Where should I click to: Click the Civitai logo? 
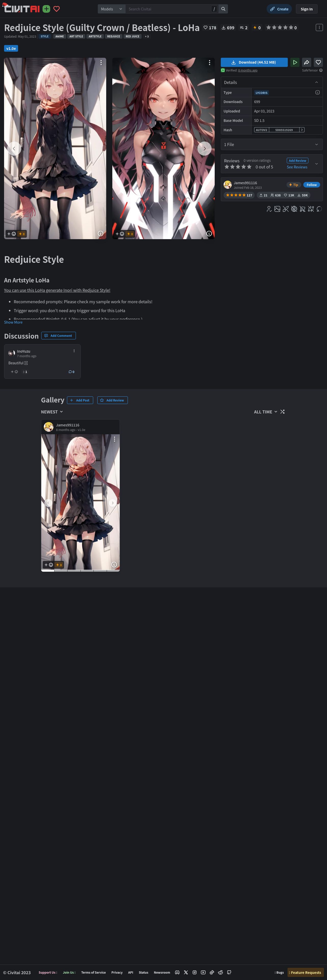(21, 8)
